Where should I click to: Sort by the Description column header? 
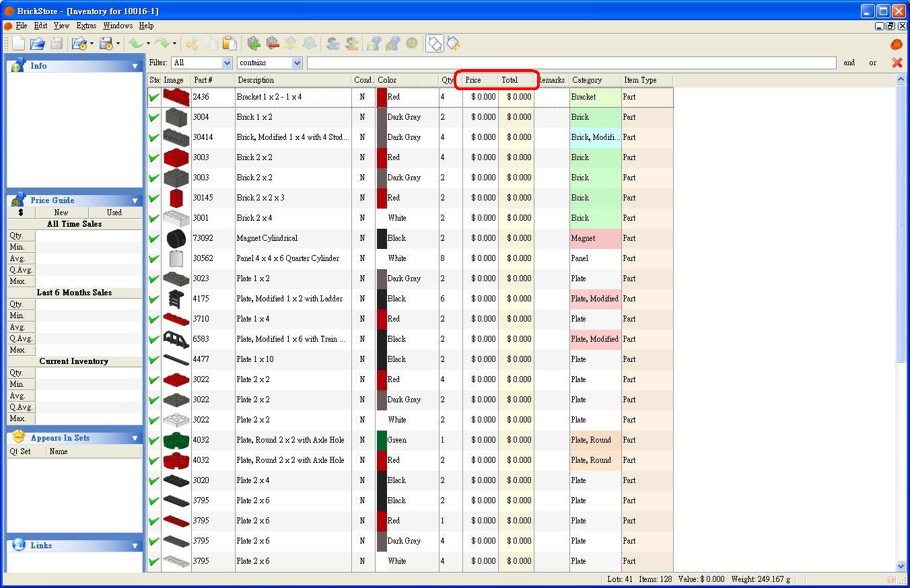point(293,80)
